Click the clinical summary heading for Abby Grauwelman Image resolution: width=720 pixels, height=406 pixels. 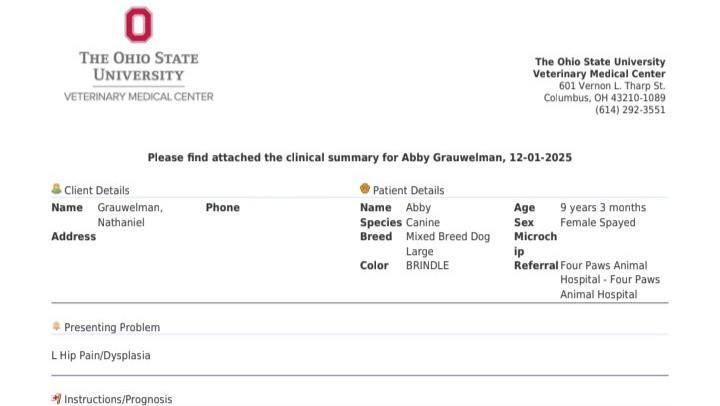(359, 158)
